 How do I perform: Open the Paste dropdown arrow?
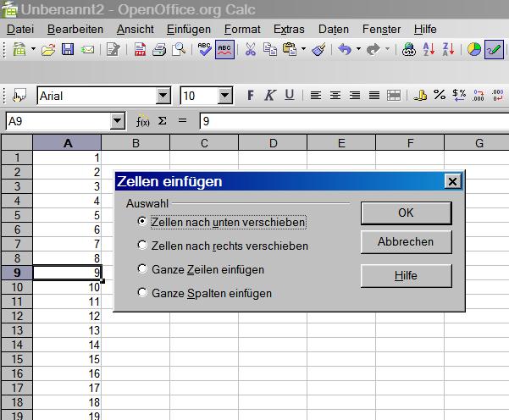point(303,49)
